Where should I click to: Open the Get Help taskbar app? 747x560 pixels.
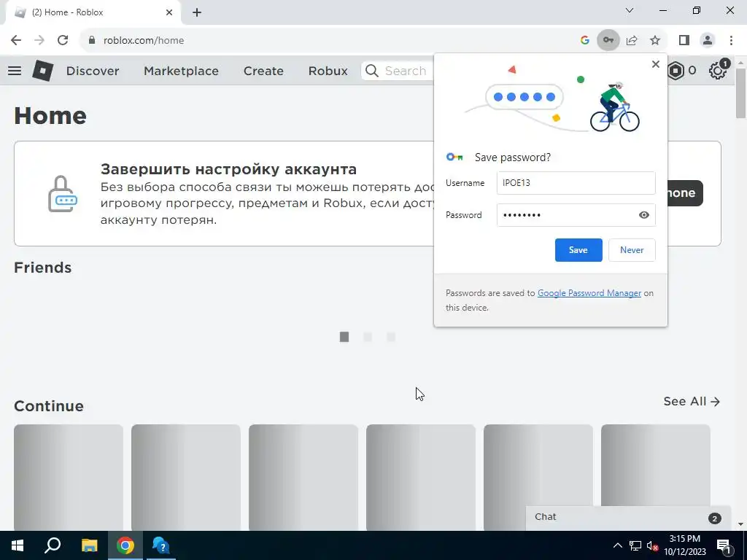tap(161, 545)
